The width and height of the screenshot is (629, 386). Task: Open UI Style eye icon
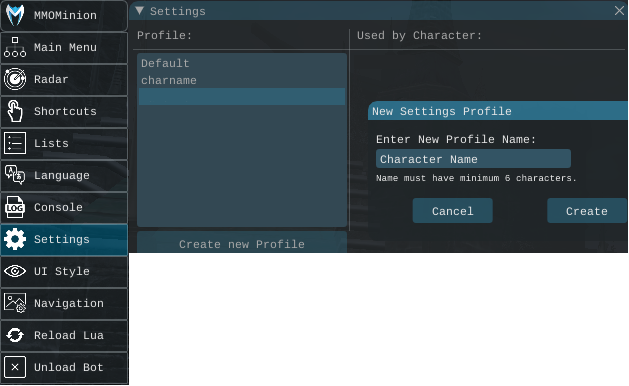click(x=15, y=271)
